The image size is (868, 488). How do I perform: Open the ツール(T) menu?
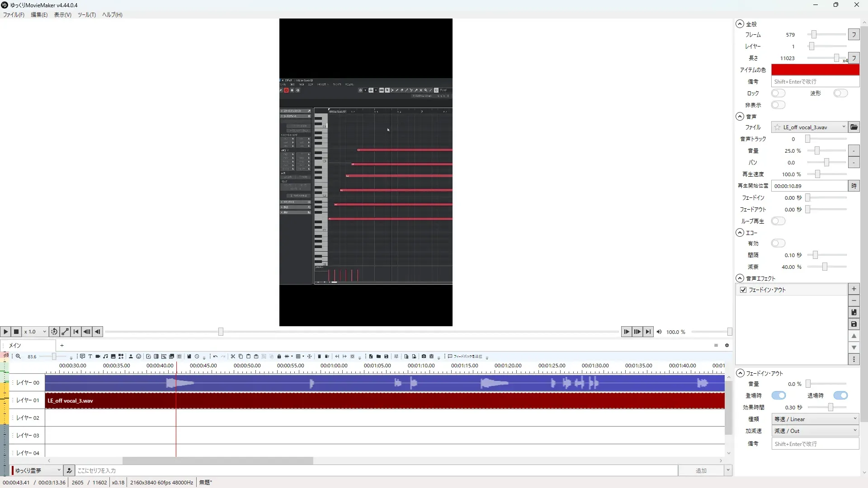(86, 15)
